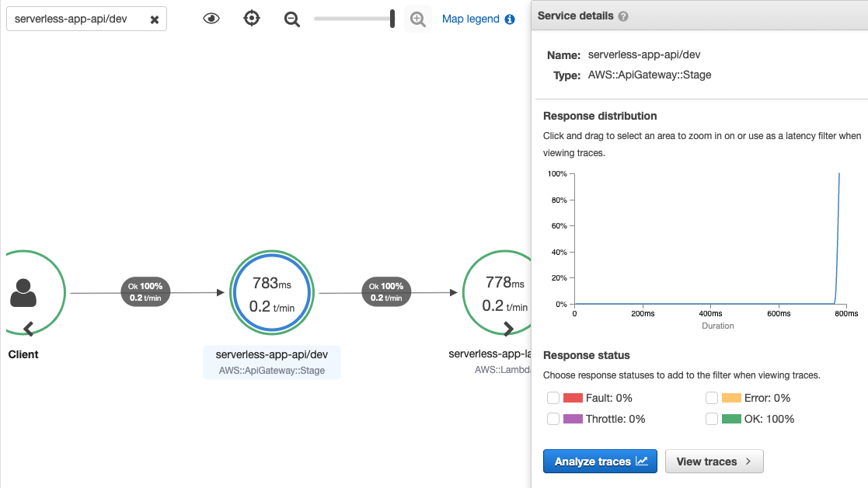Clear the serverless-app-api/dev search filter
This screenshot has width=868, height=488.
(x=155, y=19)
